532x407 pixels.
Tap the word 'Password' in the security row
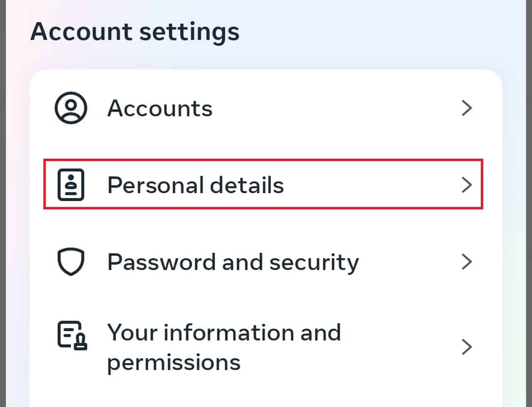161,262
